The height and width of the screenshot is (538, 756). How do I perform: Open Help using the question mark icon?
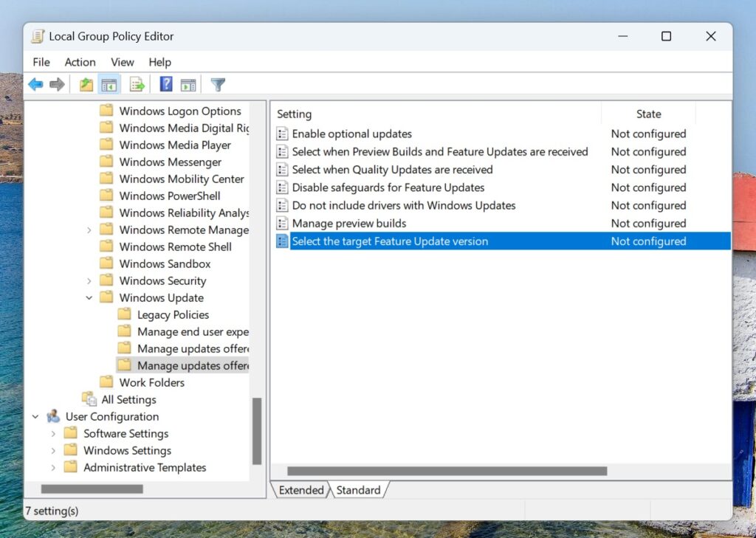tap(165, 84)
